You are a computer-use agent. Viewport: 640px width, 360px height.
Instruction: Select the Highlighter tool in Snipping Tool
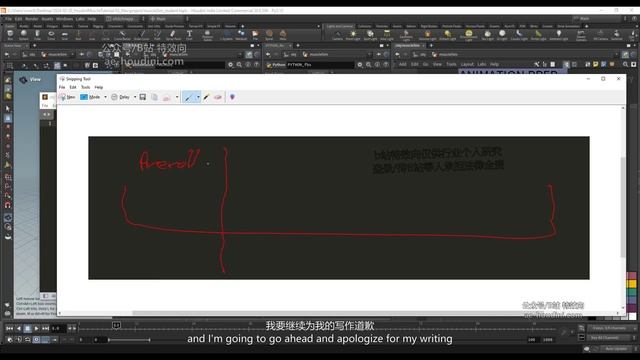207,97
